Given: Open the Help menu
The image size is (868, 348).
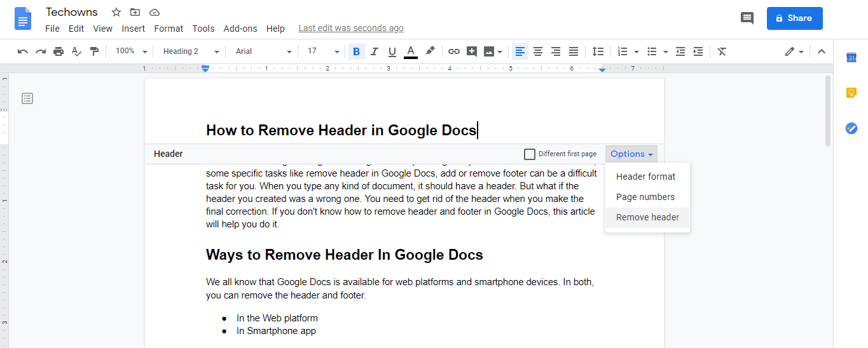Looking at the screenshot, I should click(x=275, y=29).
